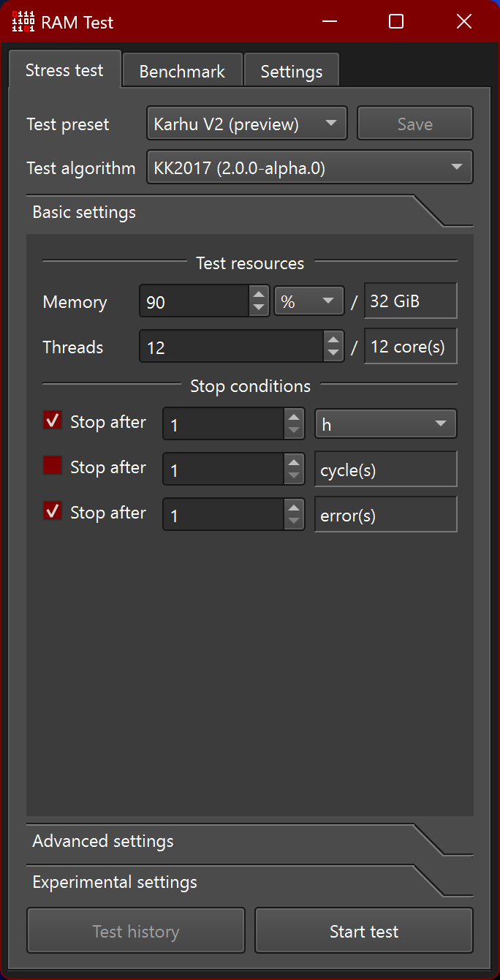Decrease Memory value with down arrow
The image size is (500, 980).
[x=259, y=309]
